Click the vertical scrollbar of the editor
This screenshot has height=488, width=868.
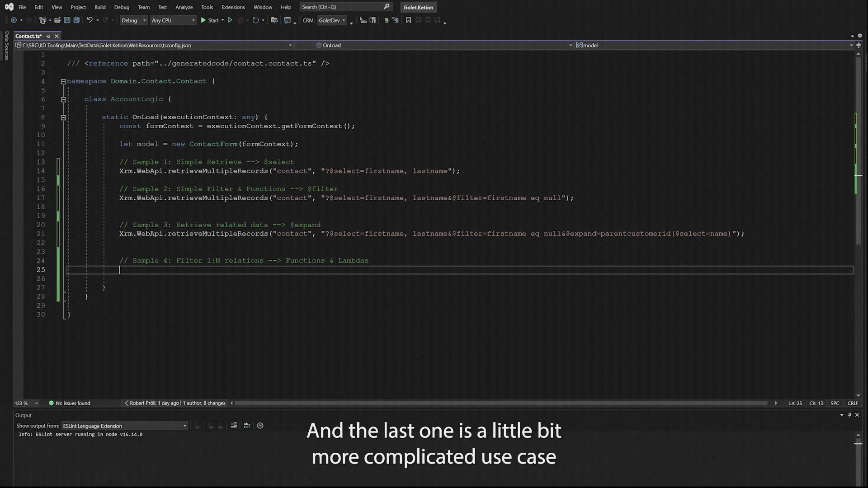pos(858,151)
